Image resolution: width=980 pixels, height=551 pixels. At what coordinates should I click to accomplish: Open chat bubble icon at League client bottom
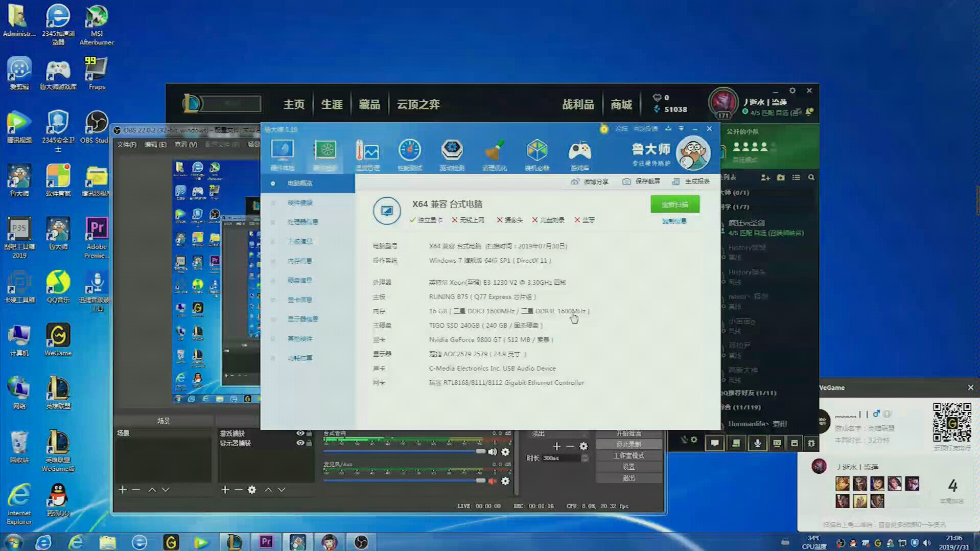[x=715, y=443]
